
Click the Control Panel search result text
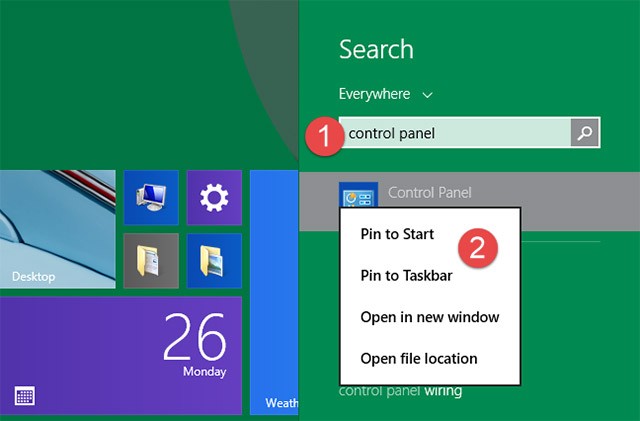tap(429, 193)
